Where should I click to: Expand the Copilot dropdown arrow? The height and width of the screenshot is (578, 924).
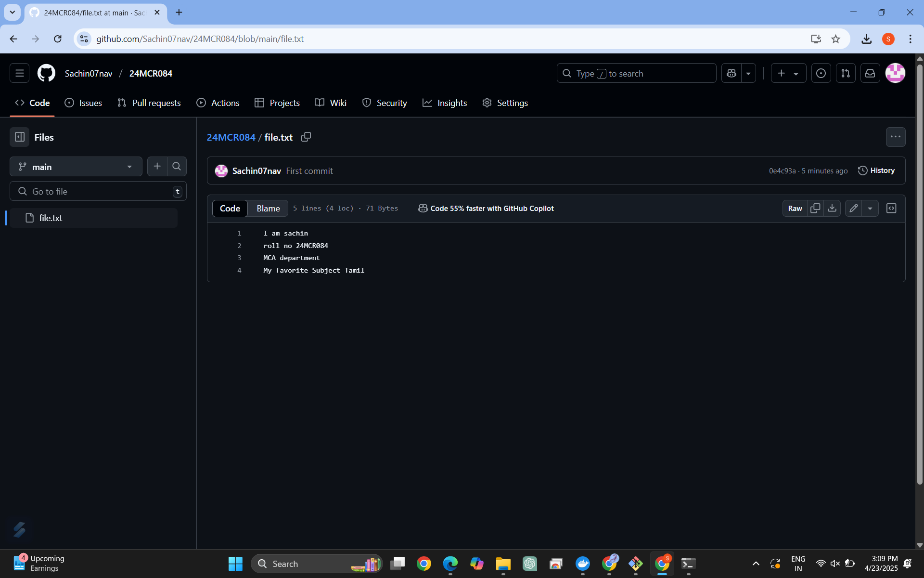(748, 73)
